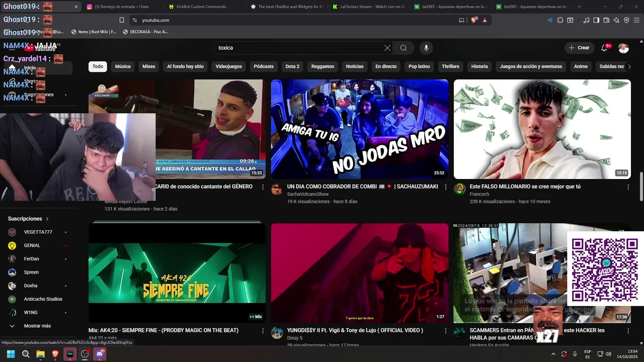This screenshot has height=362, width=644.
Task: Open the browser extensions puzzle icon
Action: click(559, 20)
